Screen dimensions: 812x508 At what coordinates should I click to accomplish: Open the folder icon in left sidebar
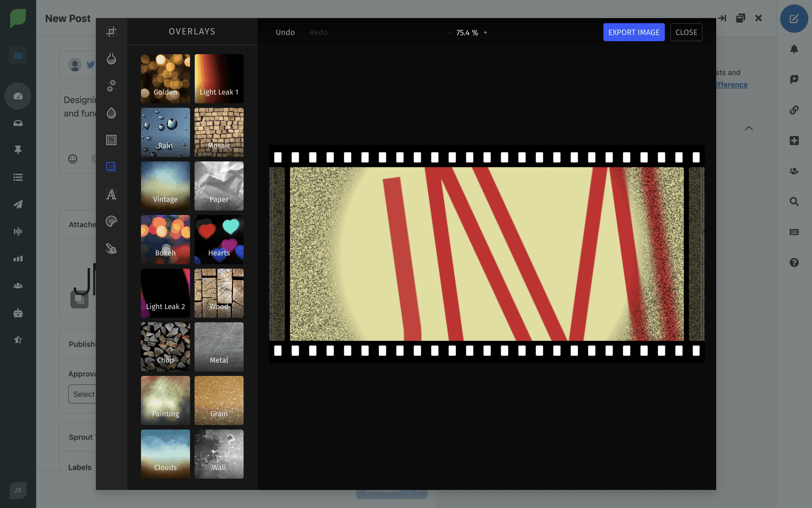pos(18,55)
